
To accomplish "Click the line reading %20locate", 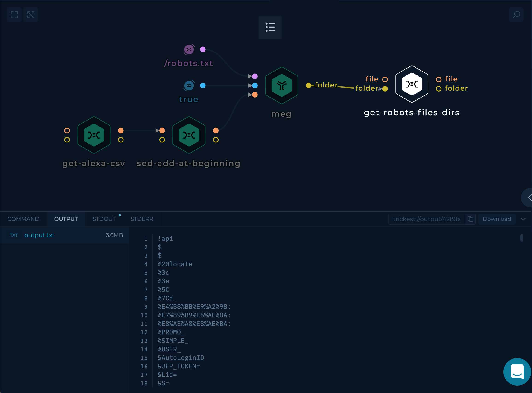I will coord(175,264).
